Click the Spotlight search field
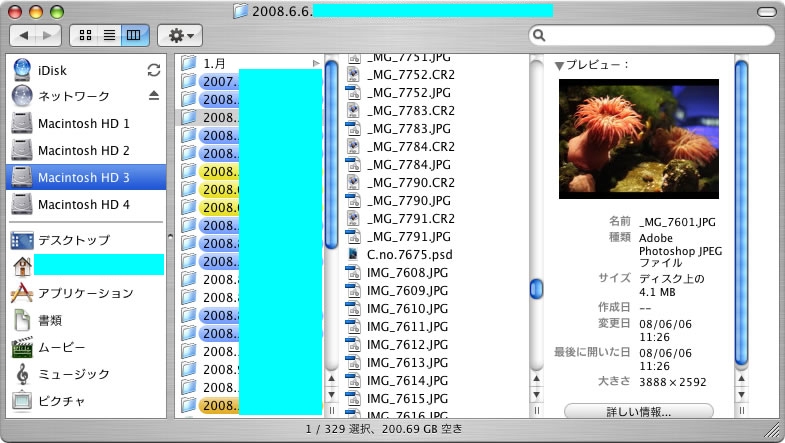785x443 pixels. pos(651,35)
